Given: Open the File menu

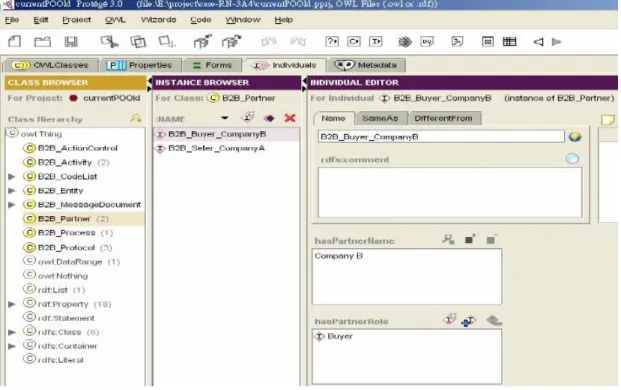Looking at the screenshot, I should [x=12, y=20].
